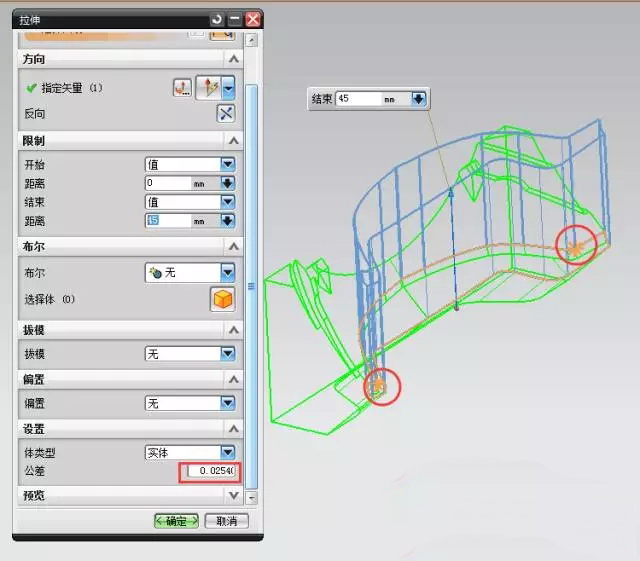Viewport: 640px width, 561px height.
Task: Open the 布尔 boolean operation dropdown
Action: pos(227,272)
